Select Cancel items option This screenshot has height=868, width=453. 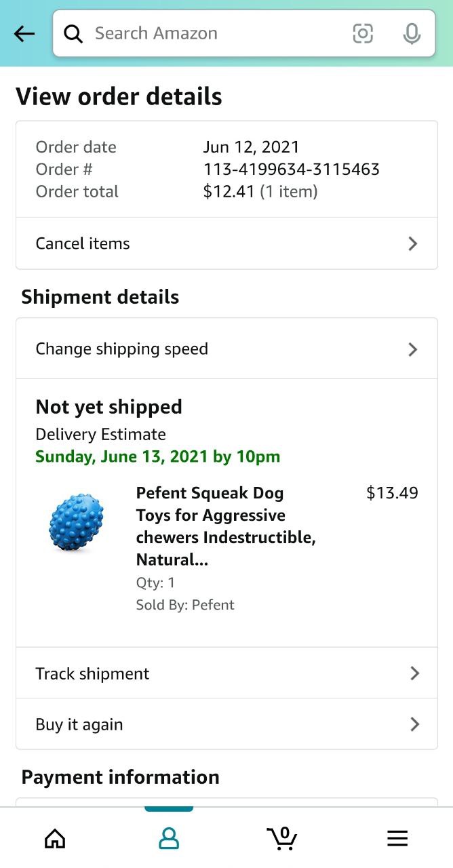[x=83, y=243]
